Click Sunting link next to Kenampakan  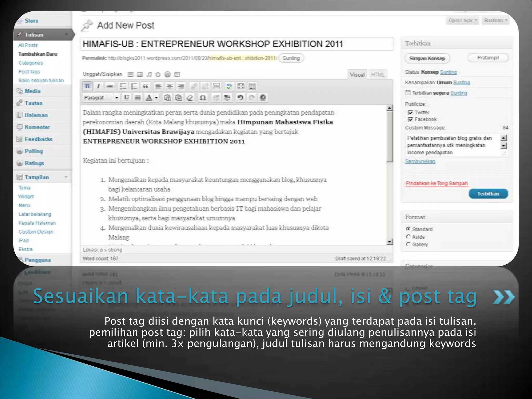tap(461, 83)
